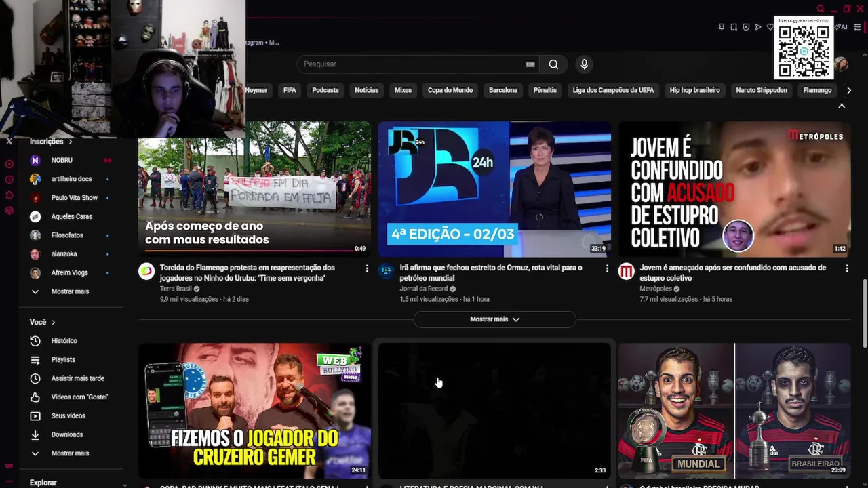Screen dimensions: 868x488
Task: Open the X (Twitter) sidebar icon
Action: pyautogui.click(x=9, y=142)
